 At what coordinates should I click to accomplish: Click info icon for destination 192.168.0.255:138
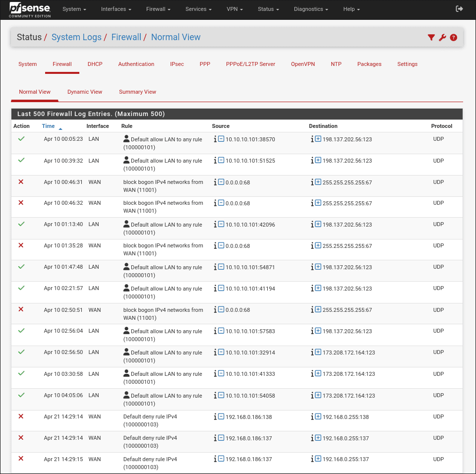[312, 416]
